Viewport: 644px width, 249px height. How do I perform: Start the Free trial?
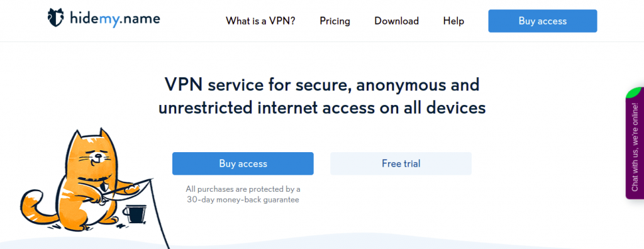[x=401, y=163]
